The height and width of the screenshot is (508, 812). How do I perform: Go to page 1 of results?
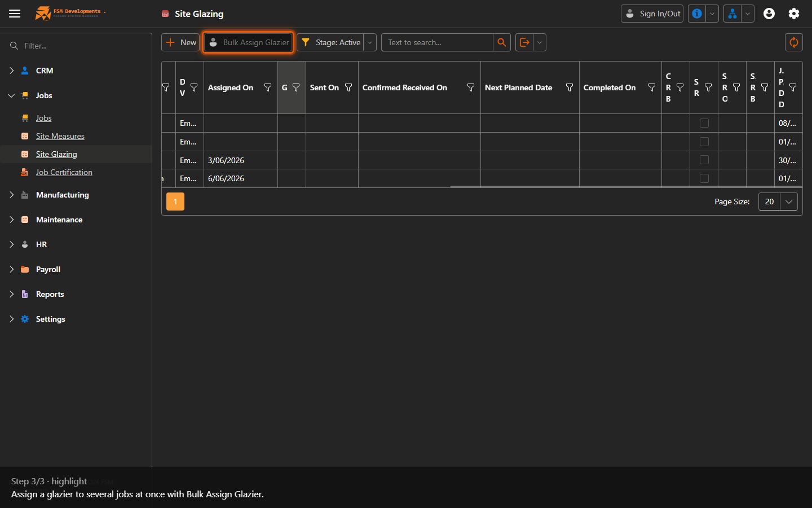[175, 202]
